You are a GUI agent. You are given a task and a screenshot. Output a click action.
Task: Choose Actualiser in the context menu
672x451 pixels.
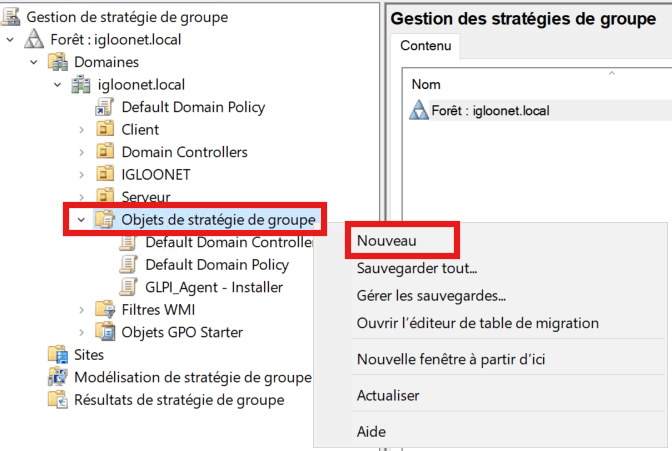point(388,395)
